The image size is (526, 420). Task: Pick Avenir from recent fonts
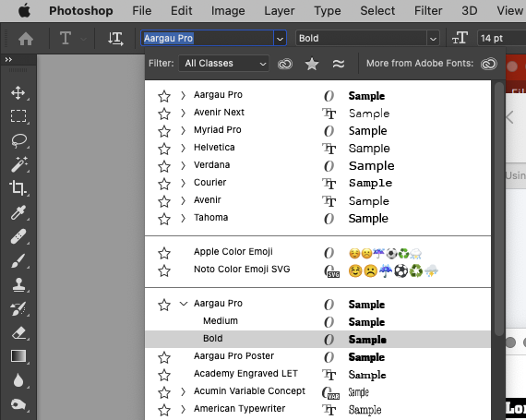tap(317, 200)
